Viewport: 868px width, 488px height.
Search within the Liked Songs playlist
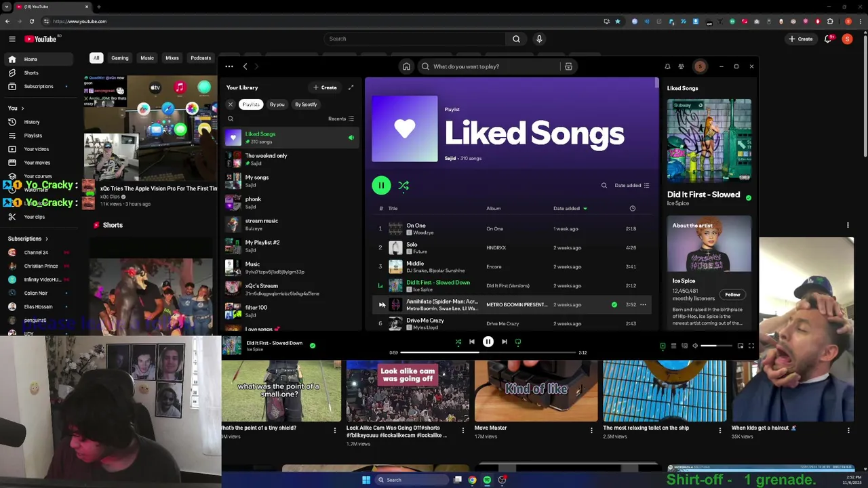(604, 186)
